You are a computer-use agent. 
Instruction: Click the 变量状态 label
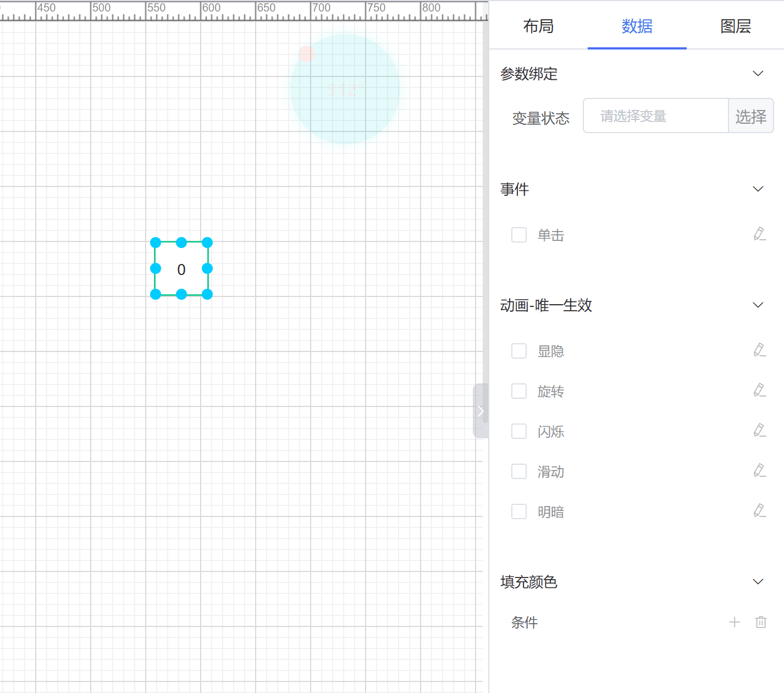541,118
